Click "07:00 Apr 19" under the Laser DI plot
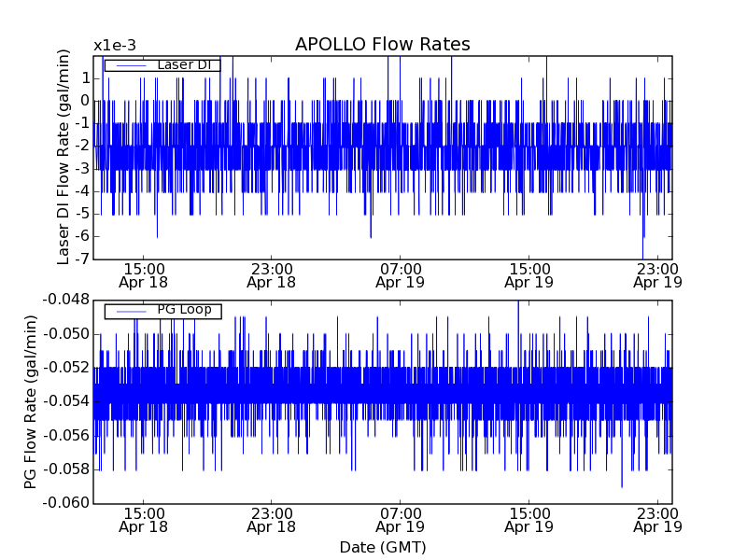 coord(401,275)
